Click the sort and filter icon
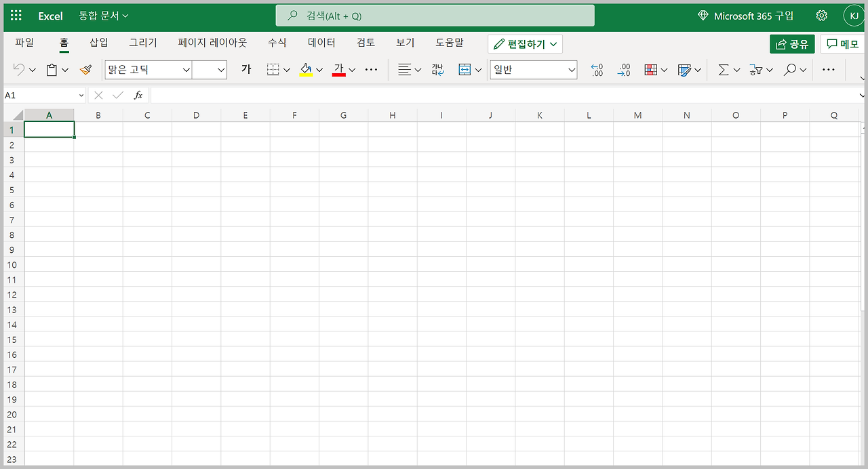The height and width of the screenshot is (469, 868). coord(756,70)
